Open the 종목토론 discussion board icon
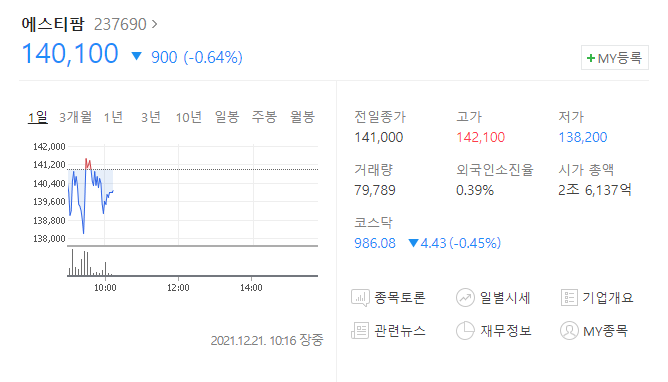668x382 pixels. point(360,298)
